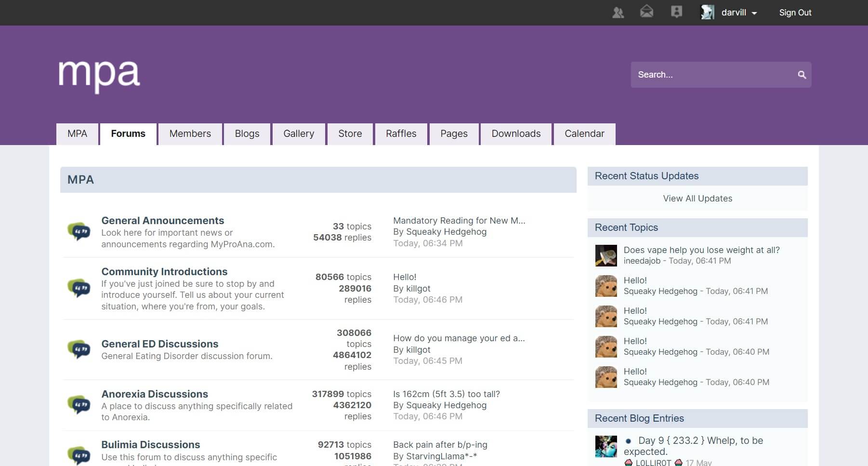868x466 pixels.
Task: Click View All Updates link
Action: 697,199
